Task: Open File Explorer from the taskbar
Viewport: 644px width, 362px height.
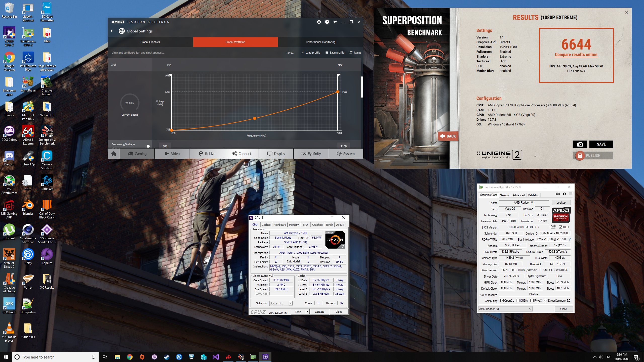Action: (117, 357)
